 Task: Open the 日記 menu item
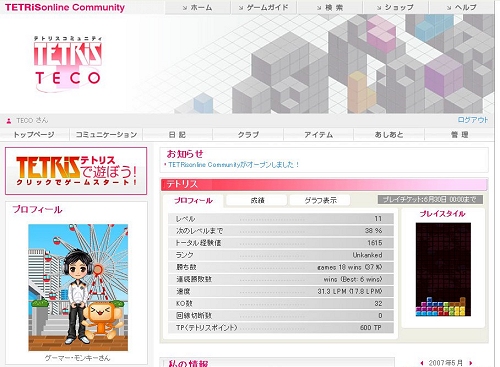(x=177, y=135)
